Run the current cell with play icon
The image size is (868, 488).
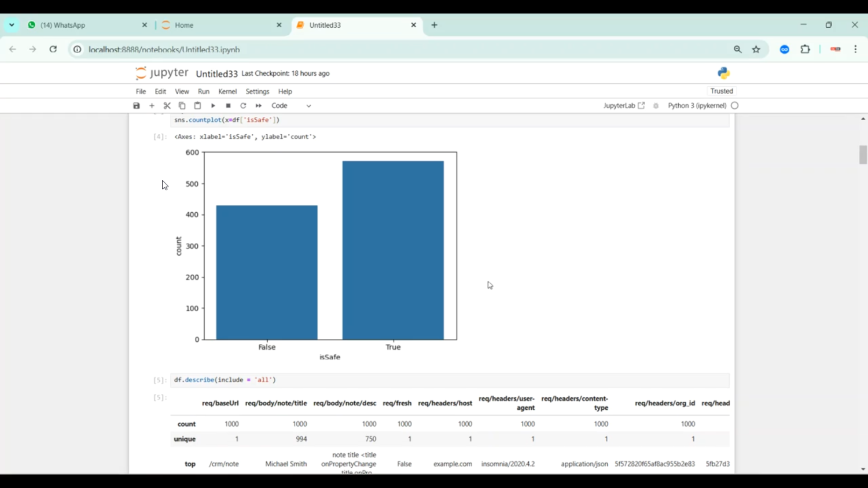pos(213,106)
